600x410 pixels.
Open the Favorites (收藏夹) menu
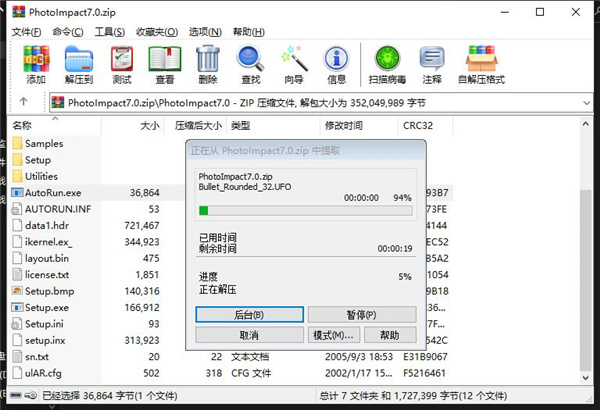pos(157,32)
